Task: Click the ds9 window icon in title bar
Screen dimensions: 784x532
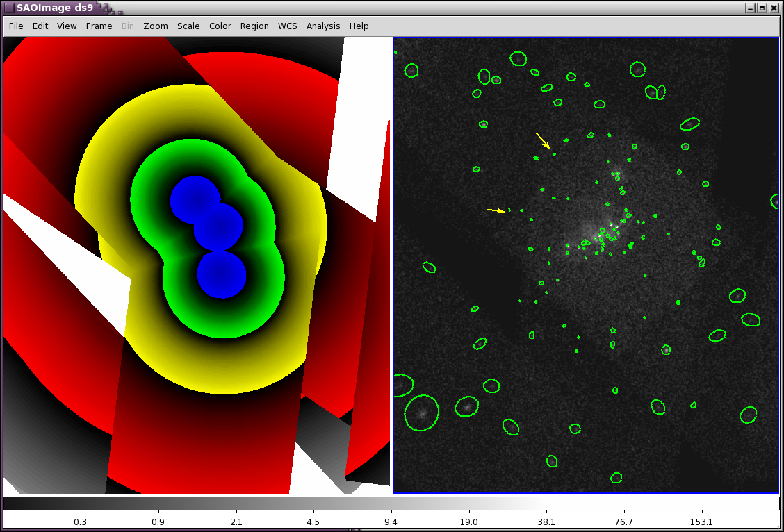Action: pos(9,8)
